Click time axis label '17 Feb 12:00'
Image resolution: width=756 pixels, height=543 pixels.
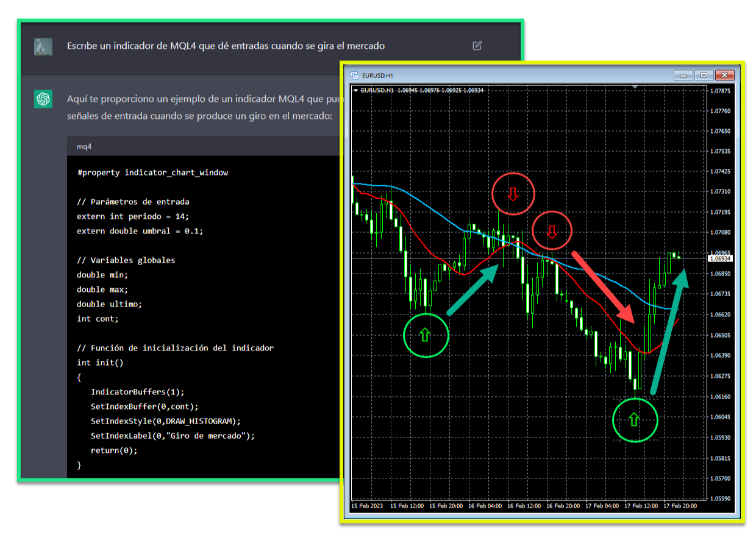(641, 506)
